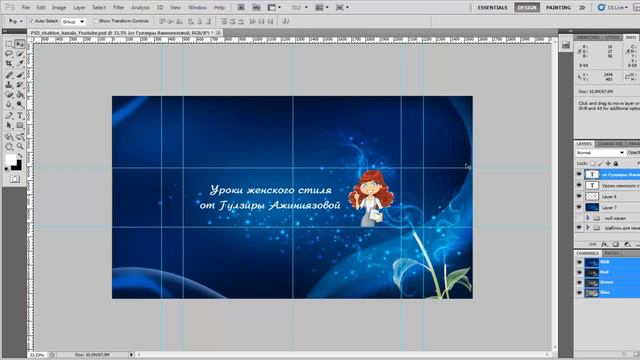
Task: Add layer mask in Layers panel
Action: coord(616,244)
